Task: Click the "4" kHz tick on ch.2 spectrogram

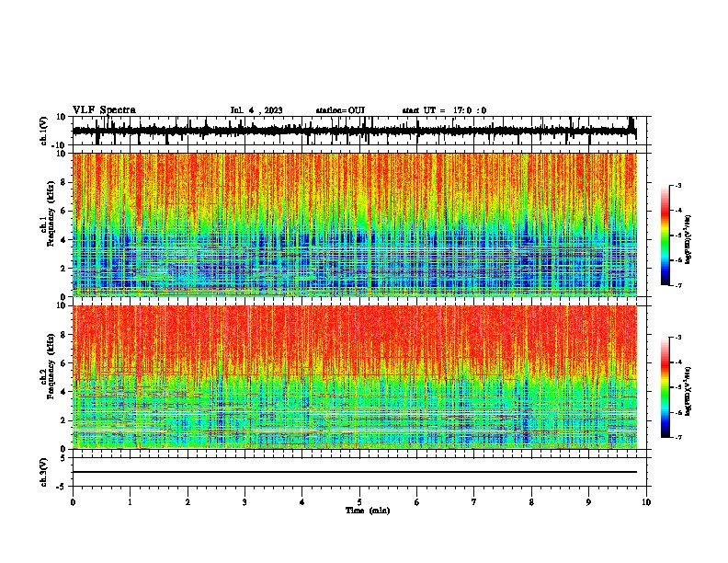Action: 64,392
